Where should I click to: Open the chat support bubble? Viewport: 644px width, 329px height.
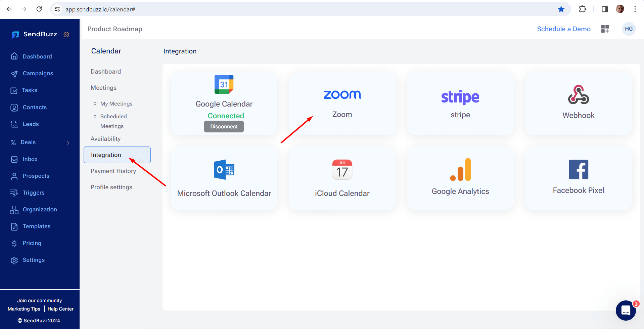(x=626, y=310)
